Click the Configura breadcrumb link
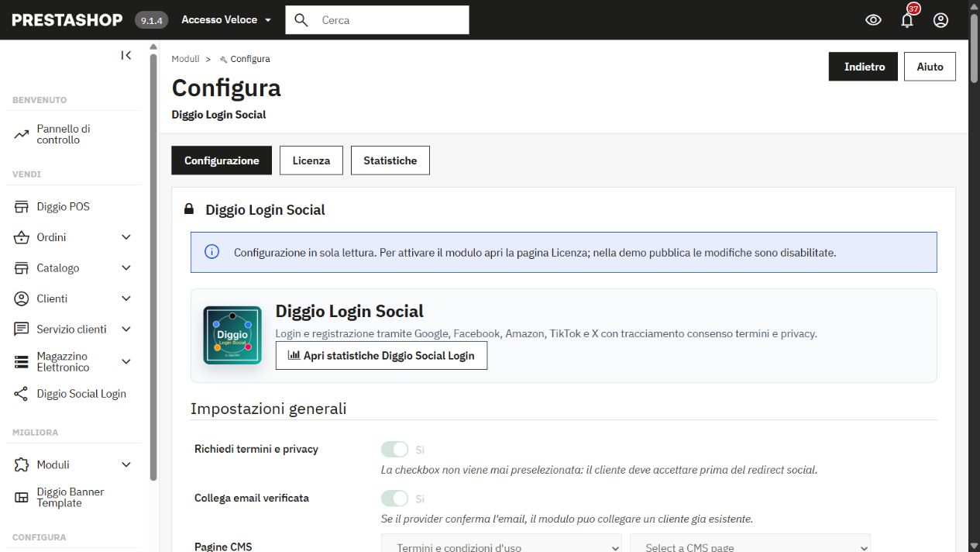 point(250,59)
